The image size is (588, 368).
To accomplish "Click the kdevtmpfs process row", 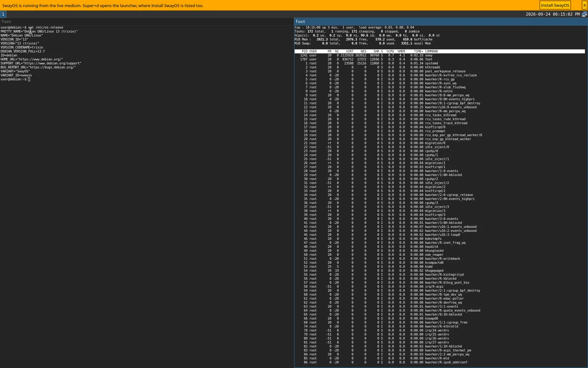I will click(x=440, y=239).
